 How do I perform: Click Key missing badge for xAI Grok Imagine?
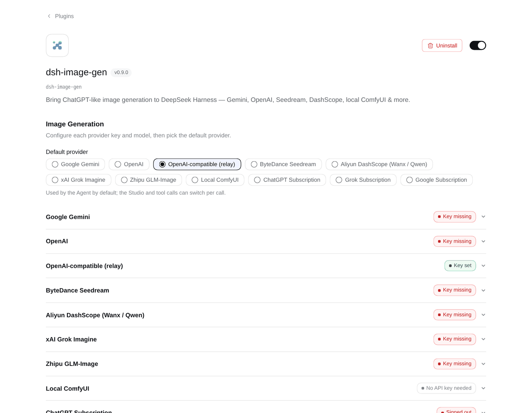[x=454, y=339]
